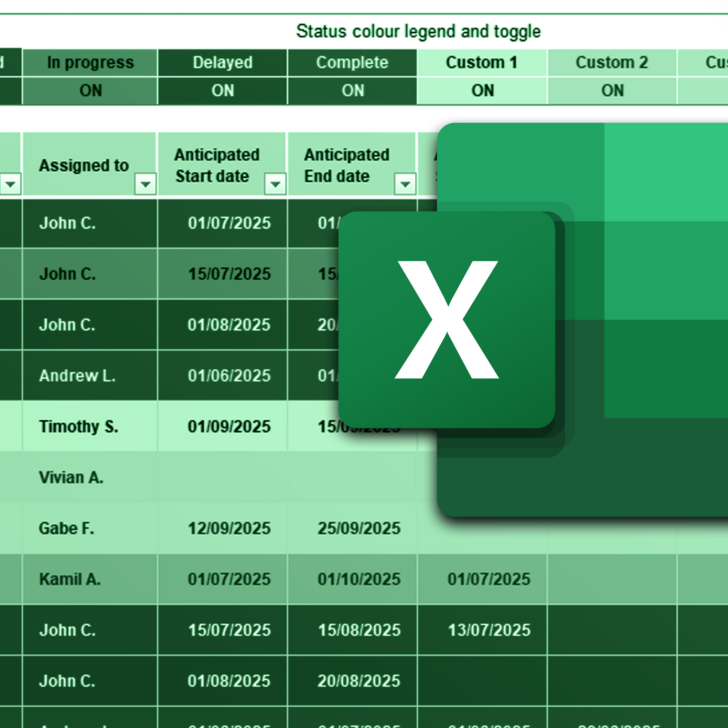Toggle the ON cell under Delayed

click(223, 90)
